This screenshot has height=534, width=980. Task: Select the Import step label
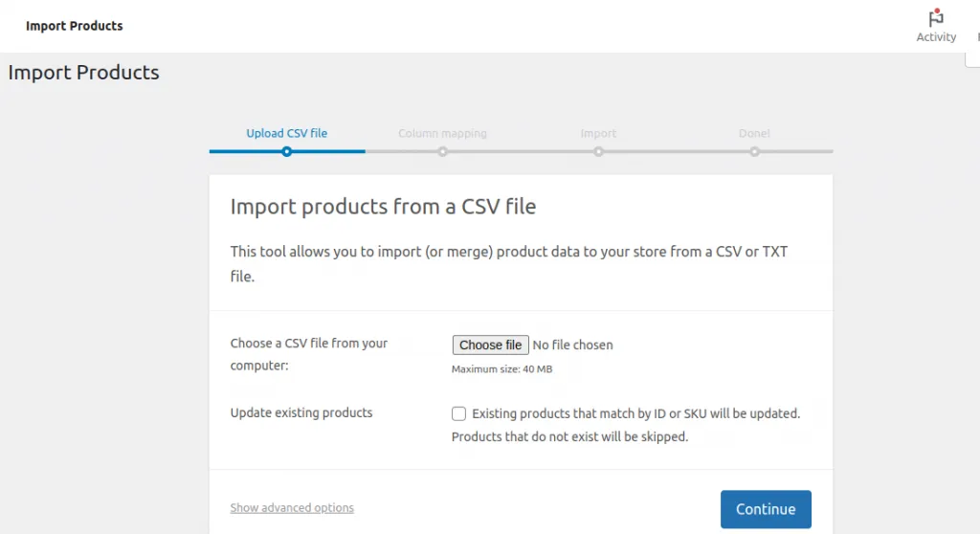(x=598, y=133)
